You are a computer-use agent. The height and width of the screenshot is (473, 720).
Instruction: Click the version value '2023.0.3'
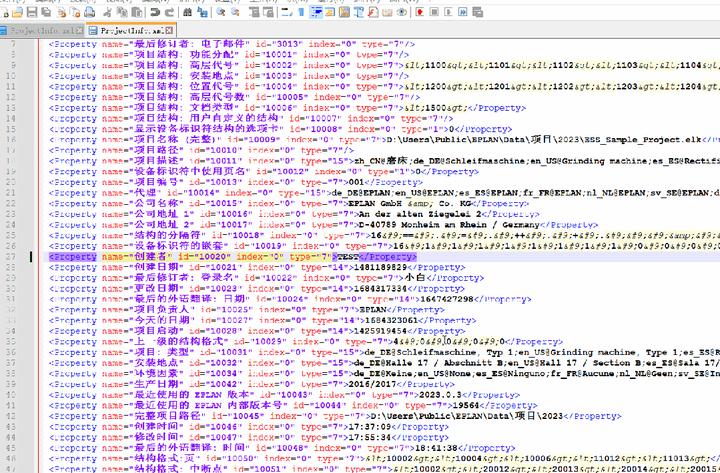point(441,395)
